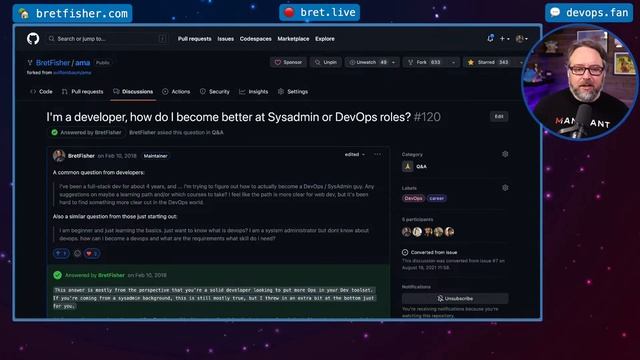The height and width of the screenshot is (360, 640).
Task: Toggle the thumbs-up reaction on the post
Action: [x=61, y=253]
